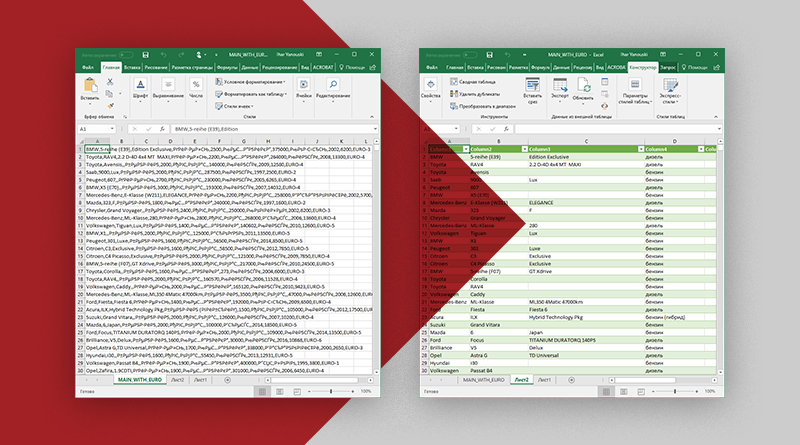Click the Save icon in the left Excel window

pos(145,55)
